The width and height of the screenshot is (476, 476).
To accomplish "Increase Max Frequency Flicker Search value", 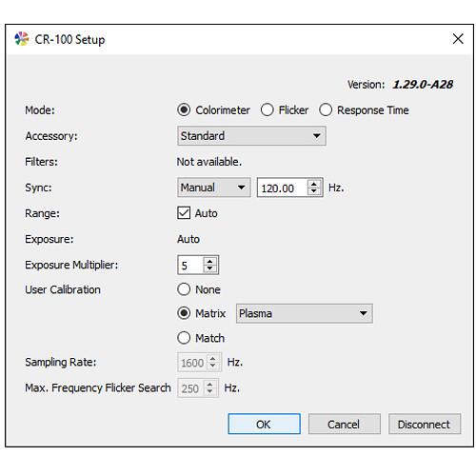I will [x=209, y=385].
